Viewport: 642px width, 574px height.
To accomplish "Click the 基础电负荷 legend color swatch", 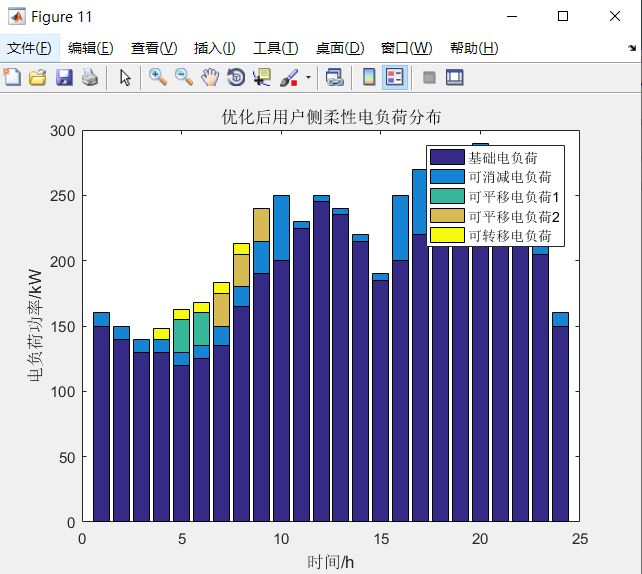I will point(447,157).
